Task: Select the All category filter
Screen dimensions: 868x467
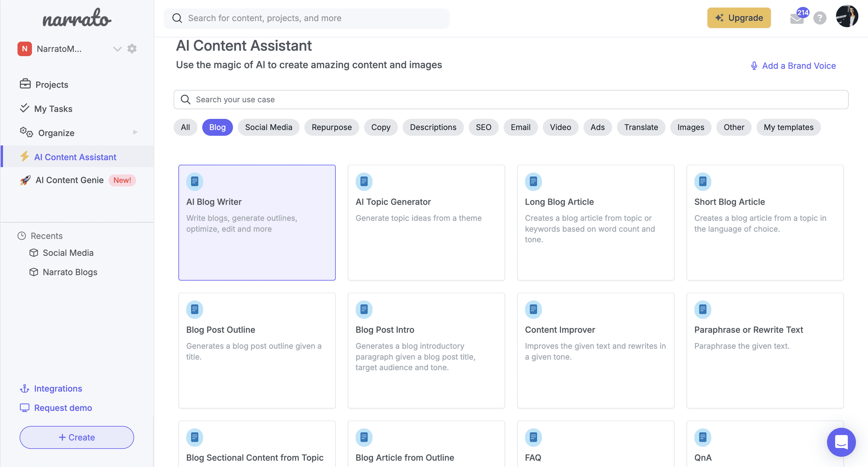Action: [x=185, y=127]
